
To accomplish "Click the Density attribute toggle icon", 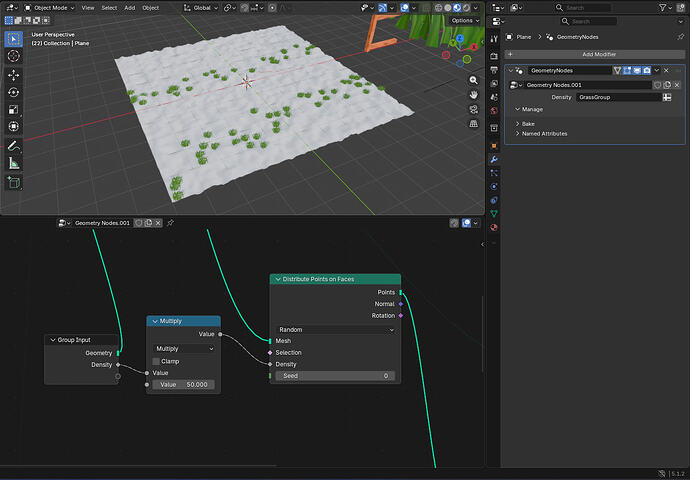I will (x=667, y=97).
